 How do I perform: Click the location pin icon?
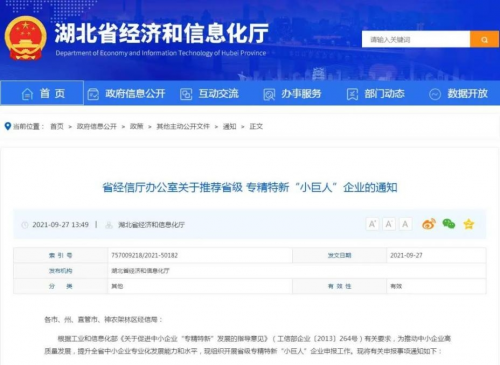point(7,126)
